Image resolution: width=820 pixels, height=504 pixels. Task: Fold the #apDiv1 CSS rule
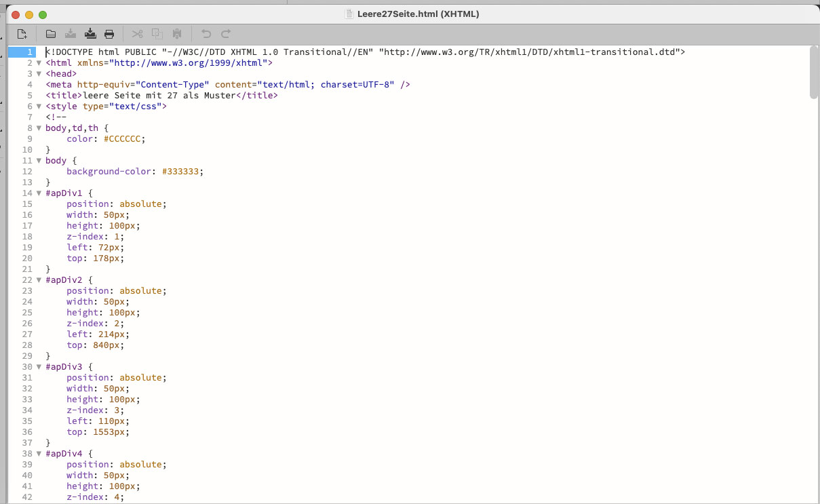point(39,193)
